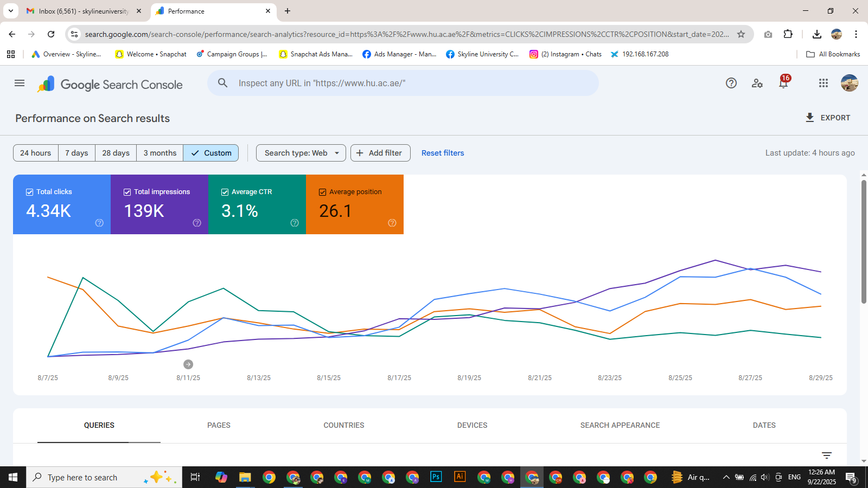This screenshot has height=488, width=868.
Task: Open Chrome downloads icon
Action: [817, 34]
